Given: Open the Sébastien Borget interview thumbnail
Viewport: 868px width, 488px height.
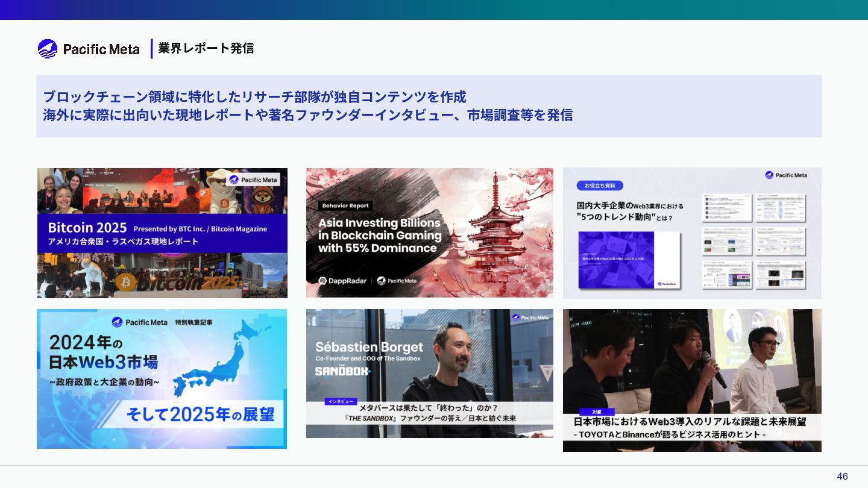Looking at the screenshot, I should 430,374.
